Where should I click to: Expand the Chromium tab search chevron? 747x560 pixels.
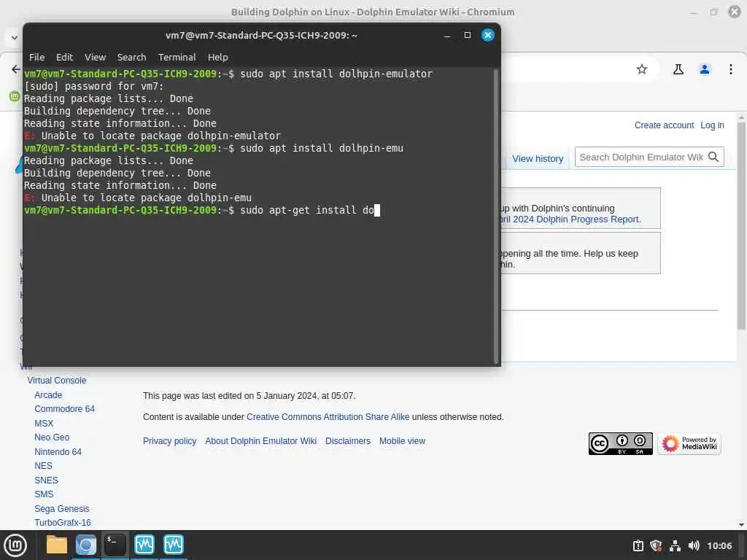click(x=15, y=37)
